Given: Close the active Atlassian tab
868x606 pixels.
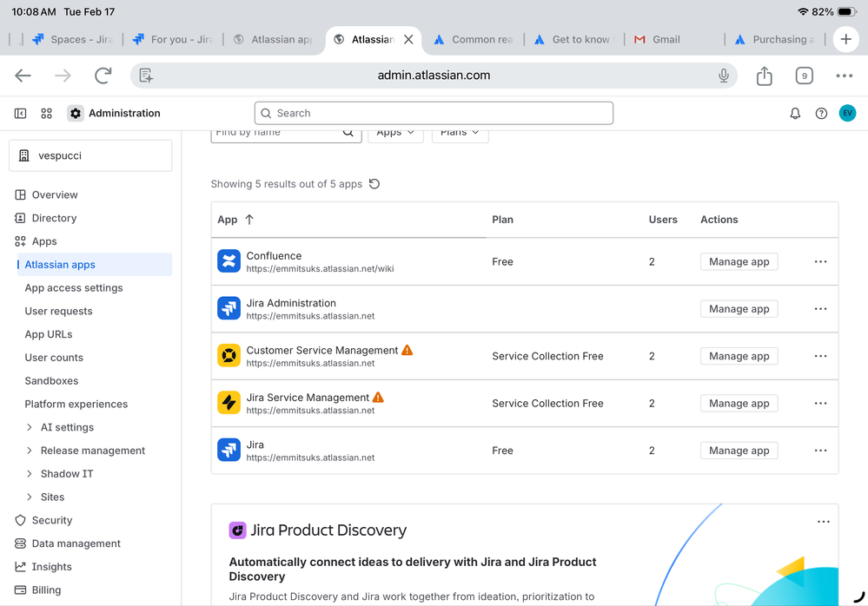Looking at the screenshot, I should [x=408, y=39].
